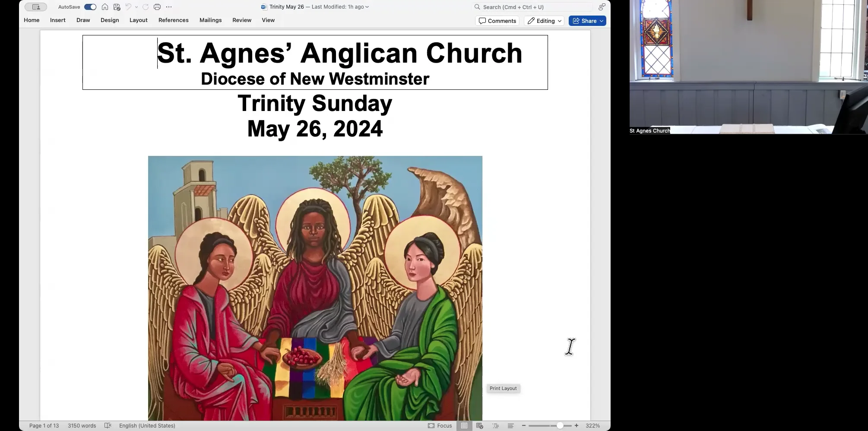Click the Comments button
This screenshot has height=431, width=868.
(497, 21)
